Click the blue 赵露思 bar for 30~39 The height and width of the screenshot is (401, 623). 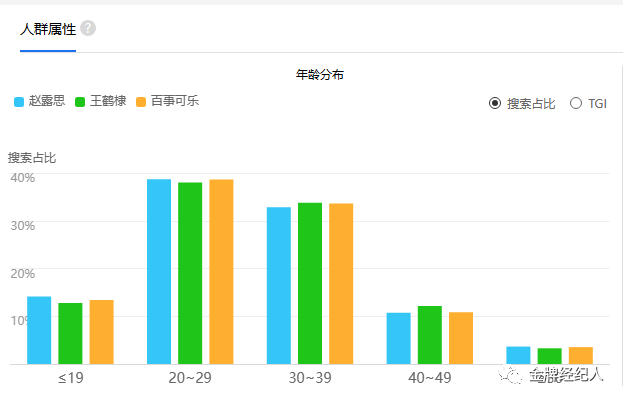pos(279,286)
